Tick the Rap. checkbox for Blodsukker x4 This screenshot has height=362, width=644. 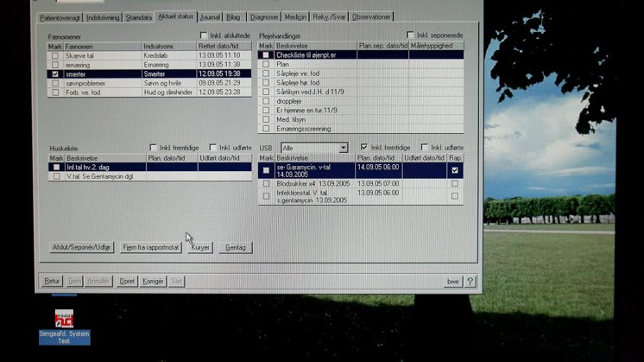point(454,184)
